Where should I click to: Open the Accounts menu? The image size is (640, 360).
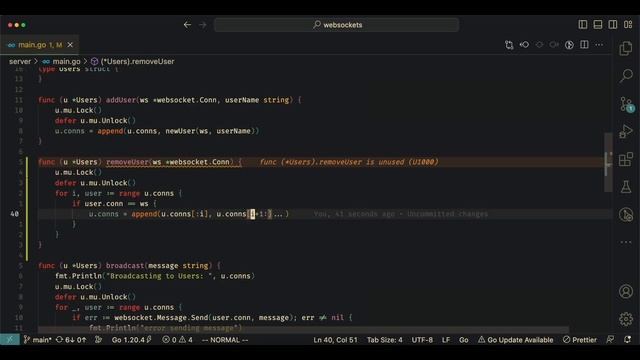pos(626,291)
